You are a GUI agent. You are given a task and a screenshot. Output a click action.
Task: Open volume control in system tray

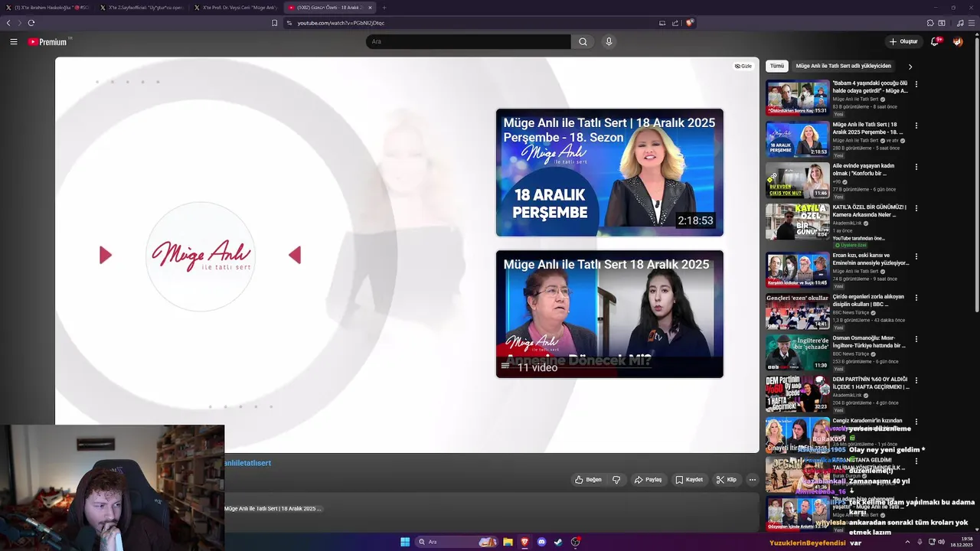point(941,542)
